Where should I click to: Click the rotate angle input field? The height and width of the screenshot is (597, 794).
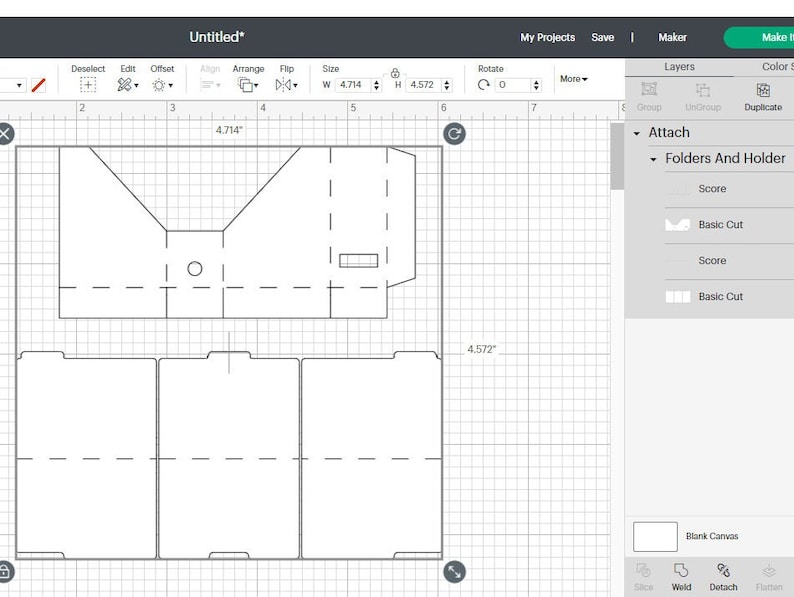(513, 85)
